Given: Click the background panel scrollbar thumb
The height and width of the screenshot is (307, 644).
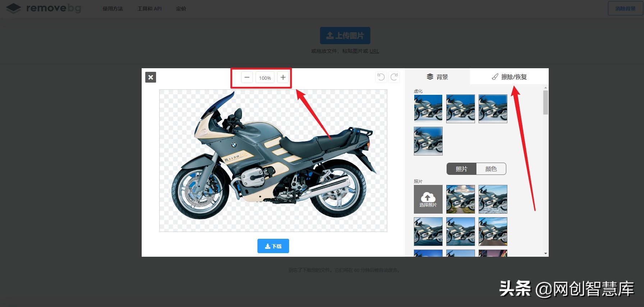Looking at the screenshot, I should coord(545,102).
